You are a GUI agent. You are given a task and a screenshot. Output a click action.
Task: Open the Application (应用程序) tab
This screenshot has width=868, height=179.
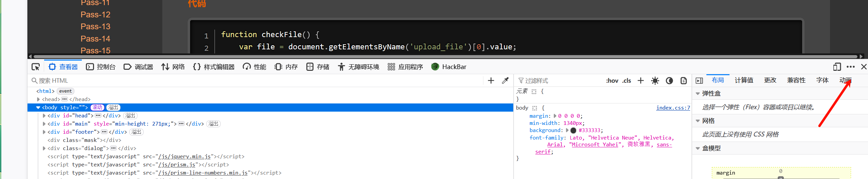click(x=405, y=67)
